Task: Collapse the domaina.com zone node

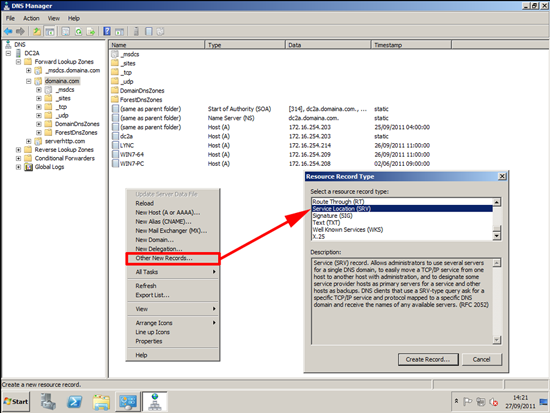Action: pos(29,81)
